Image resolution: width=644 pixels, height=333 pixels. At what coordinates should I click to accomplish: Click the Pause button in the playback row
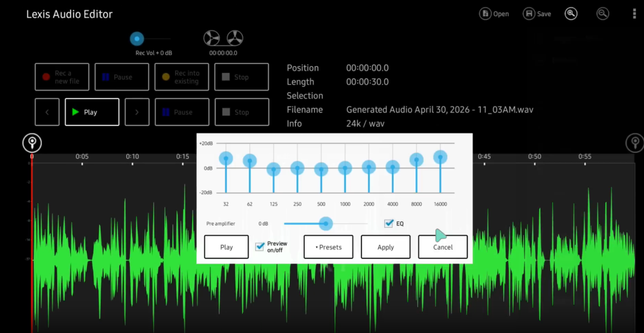tap(181, 112)
